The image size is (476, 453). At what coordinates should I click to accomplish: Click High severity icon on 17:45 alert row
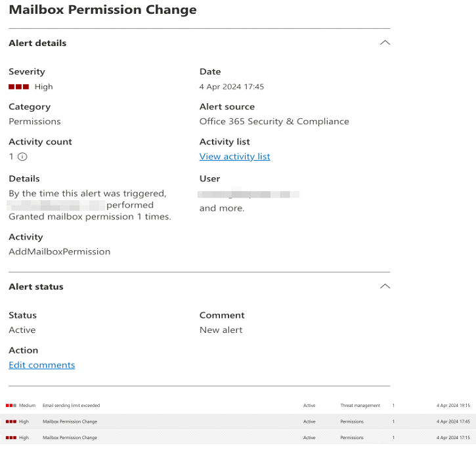coord(11,421)
